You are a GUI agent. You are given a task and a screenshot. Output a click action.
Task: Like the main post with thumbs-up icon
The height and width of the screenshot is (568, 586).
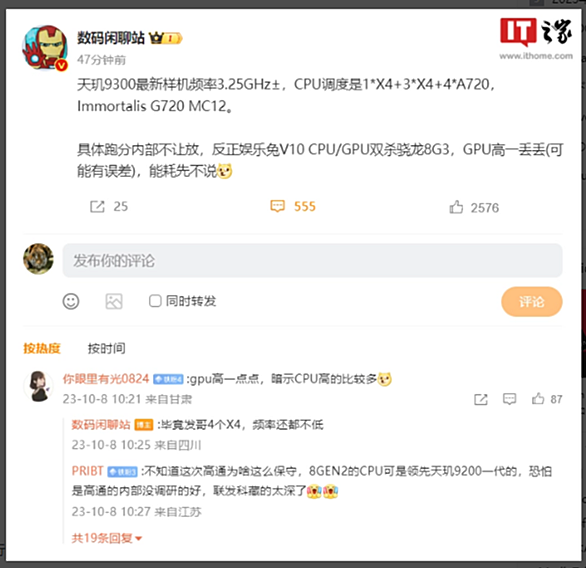(456, 207)
